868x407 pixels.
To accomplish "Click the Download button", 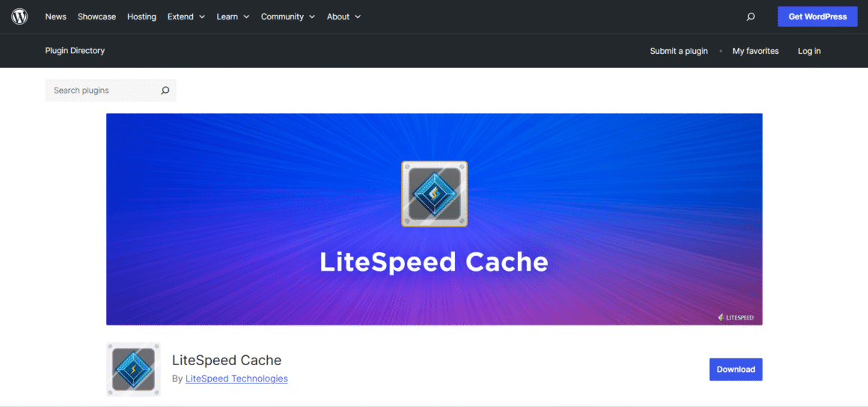I will [736, 370].
